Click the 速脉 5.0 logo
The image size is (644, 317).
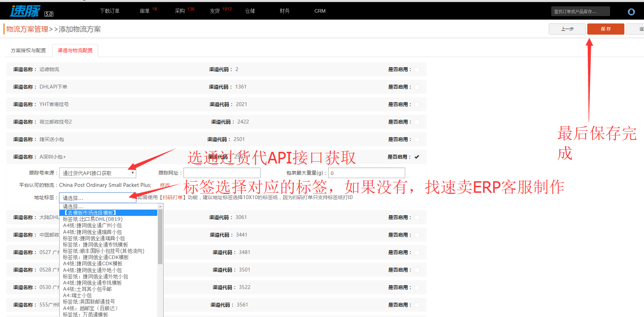[x=32, y=11]
